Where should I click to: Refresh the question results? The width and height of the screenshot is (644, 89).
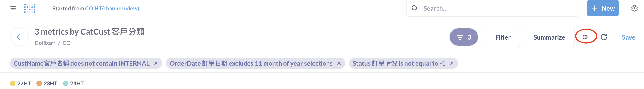[x=604, y=37]
